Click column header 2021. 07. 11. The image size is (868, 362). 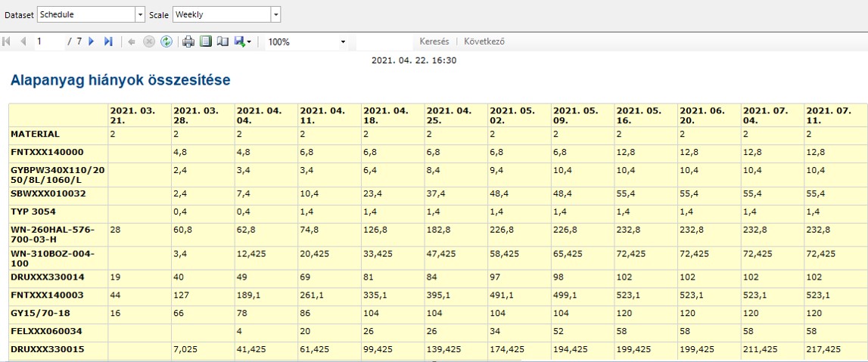click(829, 115)
